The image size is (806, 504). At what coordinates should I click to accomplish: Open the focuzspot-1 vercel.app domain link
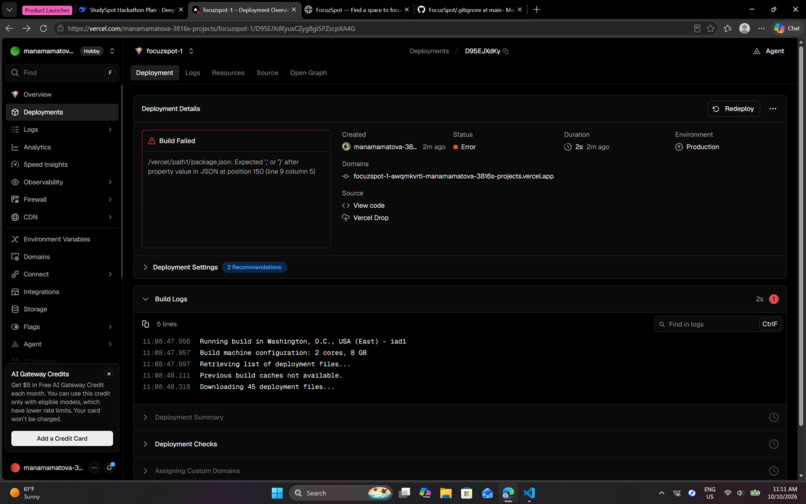(x=453, y=176)
